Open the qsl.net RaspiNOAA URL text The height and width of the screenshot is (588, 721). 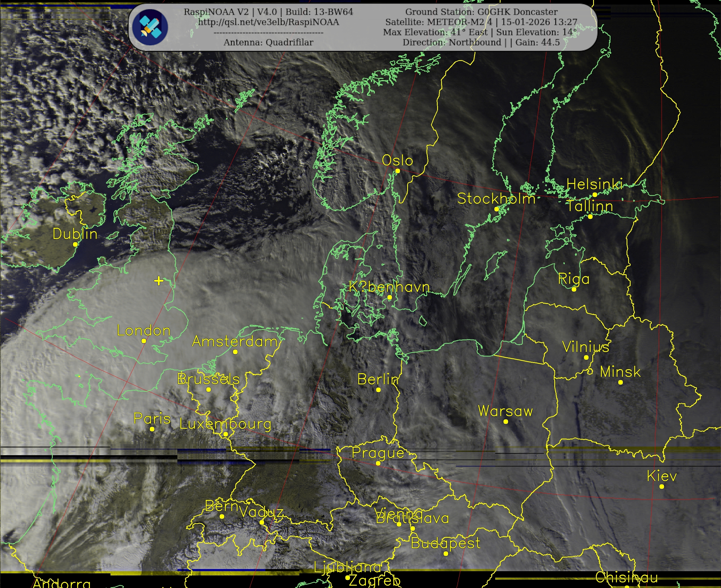tap(268, 22)
